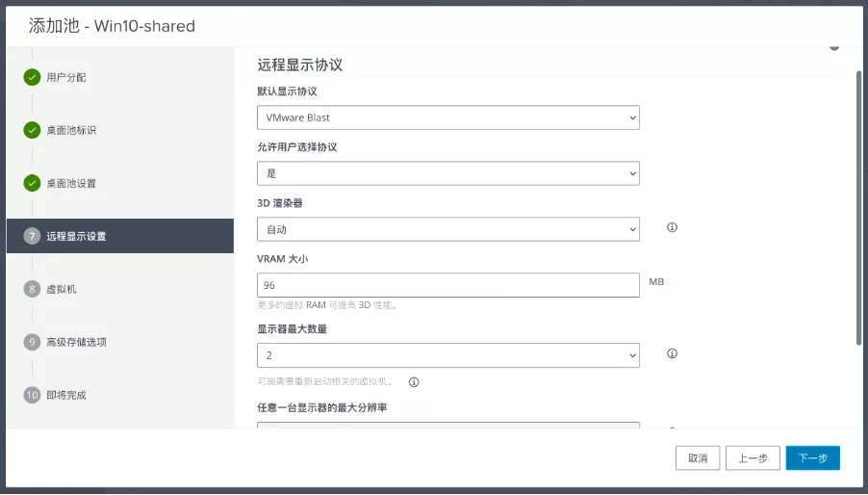Click the 上一步 button
Viewport: 868px width, 495px height.
coord(753,458)
